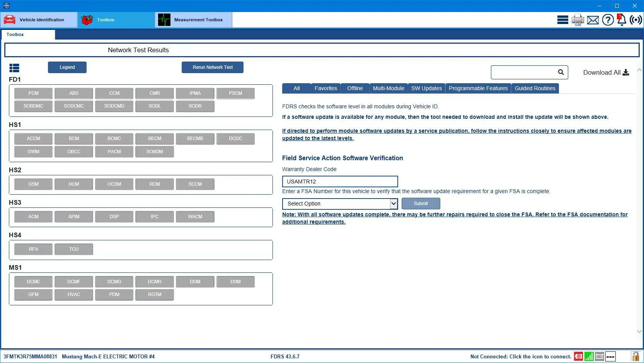Choose the RCM module in HS2
This screenshot has height=363, width=644.
coord(155,184)
